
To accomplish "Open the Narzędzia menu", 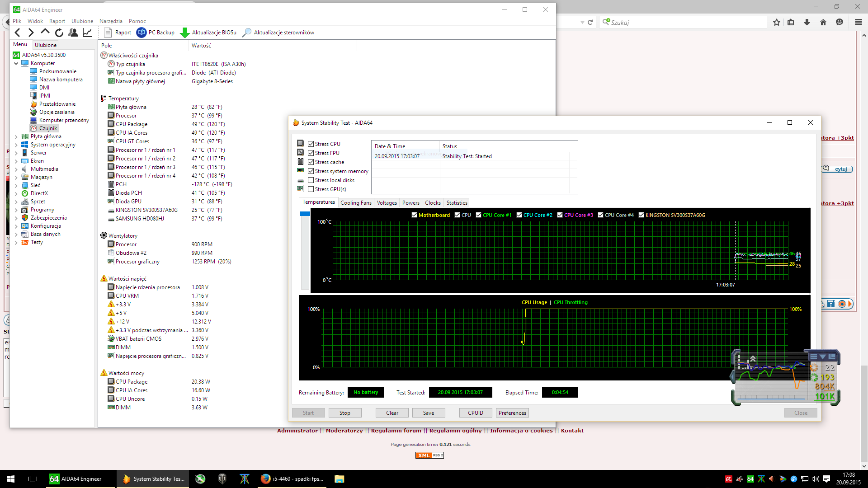I will point(111,21).
